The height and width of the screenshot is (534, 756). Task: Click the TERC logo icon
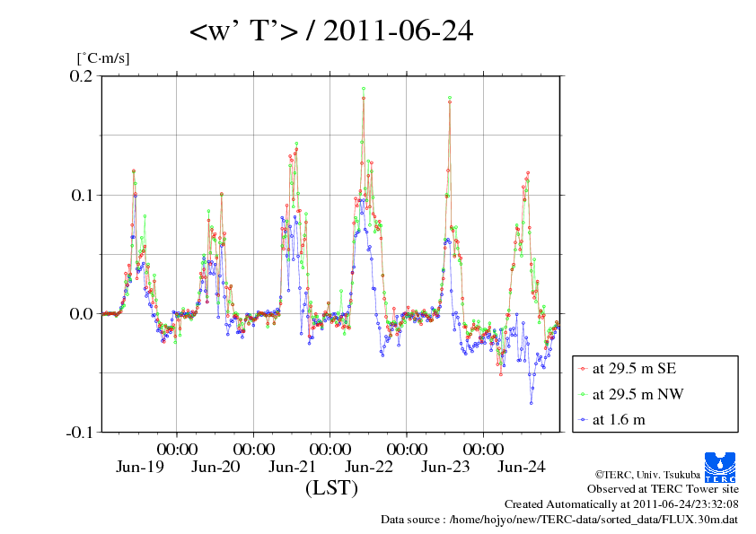[x=720, y=467]
